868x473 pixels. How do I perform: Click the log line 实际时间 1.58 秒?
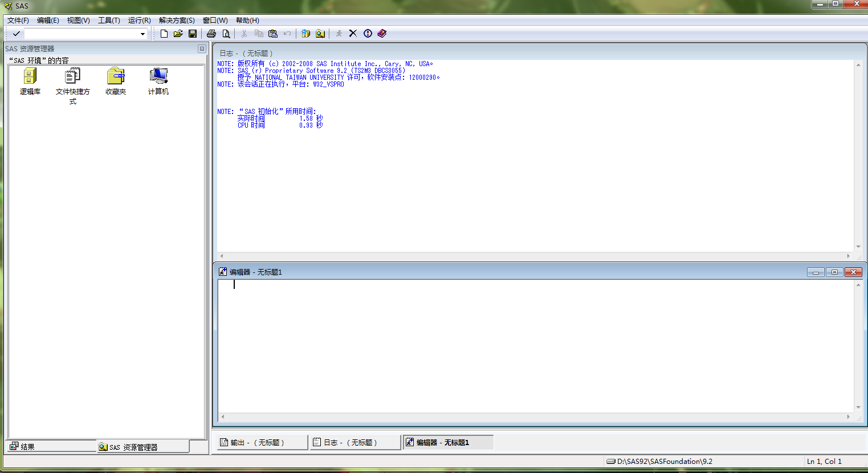pyautogui.click(x=280, y=119)
